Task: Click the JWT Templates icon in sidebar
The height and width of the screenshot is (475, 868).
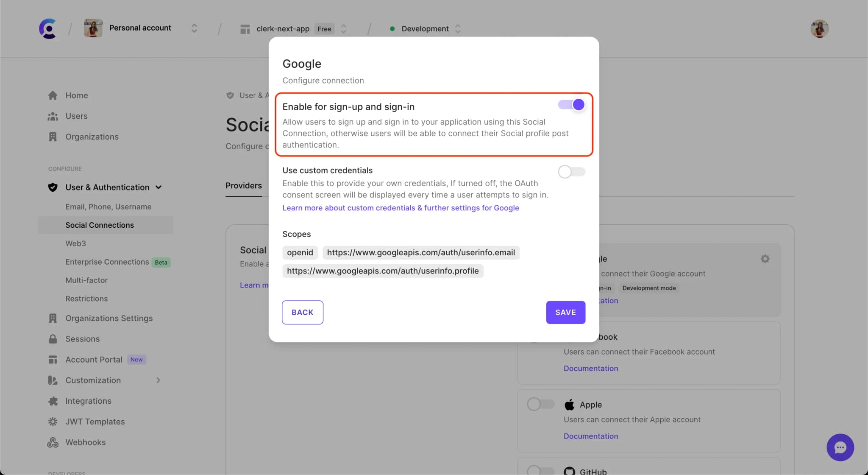Action: (x=53, y=422)
